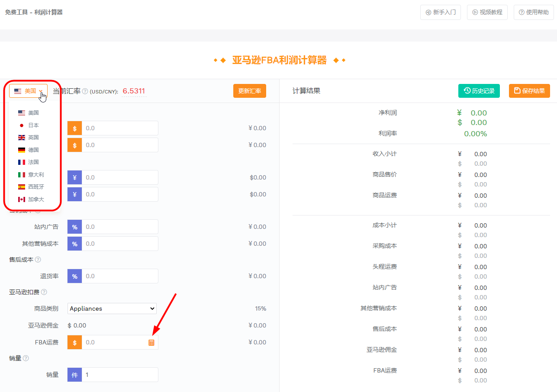Image resolution: width=557 pixels, height=392 pixels.
Task: Click the 采购成本 result label
Action: [385, 246]
